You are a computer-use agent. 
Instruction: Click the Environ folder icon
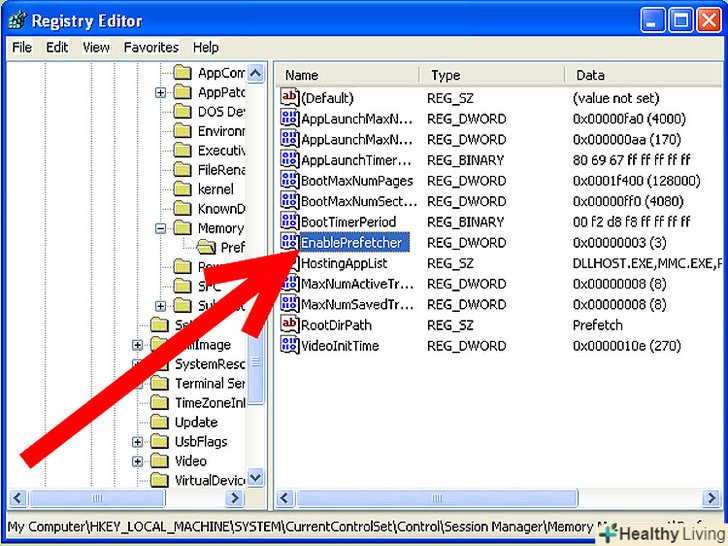point(182,131)
